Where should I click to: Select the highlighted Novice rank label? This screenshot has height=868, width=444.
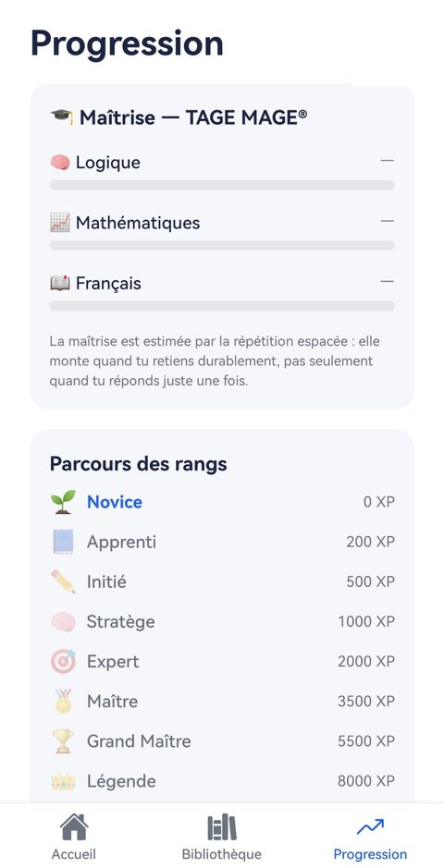point(115,502)
